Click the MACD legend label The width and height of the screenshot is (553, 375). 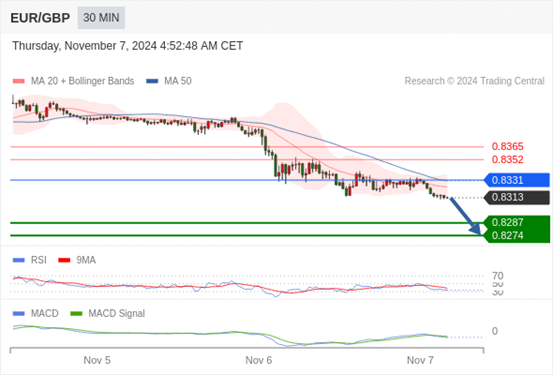44,314
